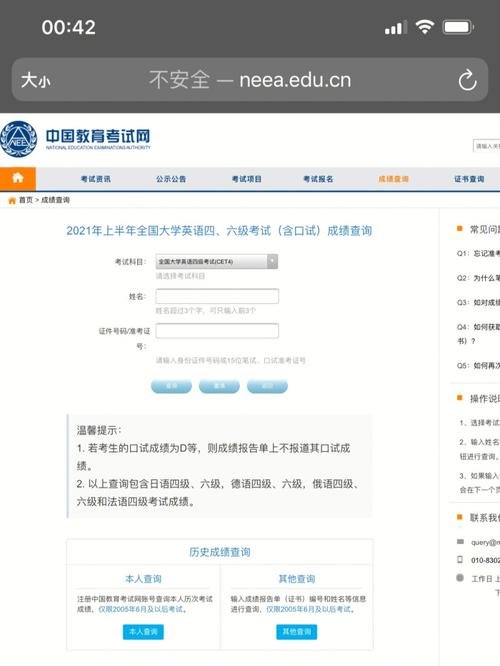Click the small breadcrumb house icon

point(12,200)
